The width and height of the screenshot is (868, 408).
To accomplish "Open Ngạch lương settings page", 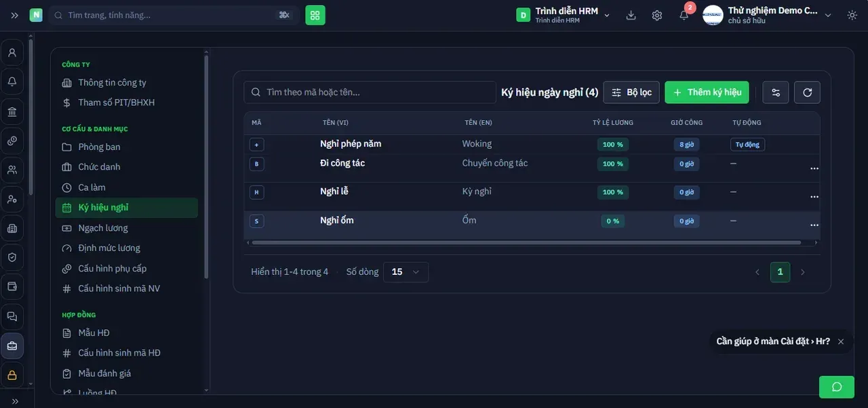I will pos(127,228).
